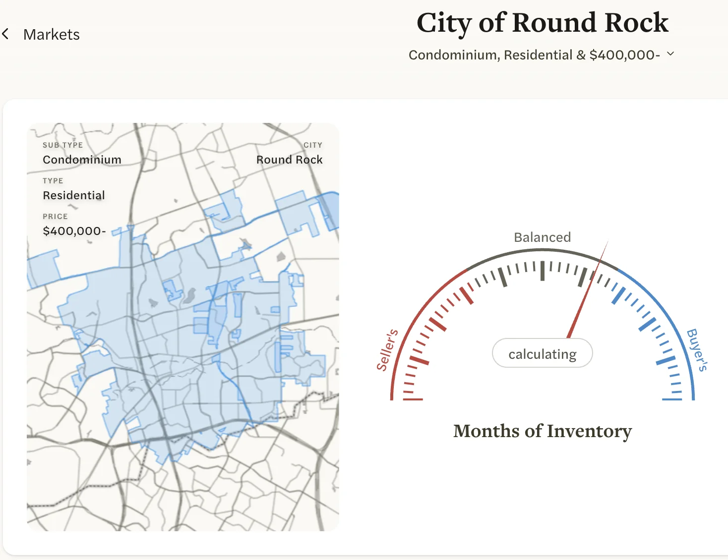
Task: Expand the market filter dropdown chevron
Action: pos(670,54)
